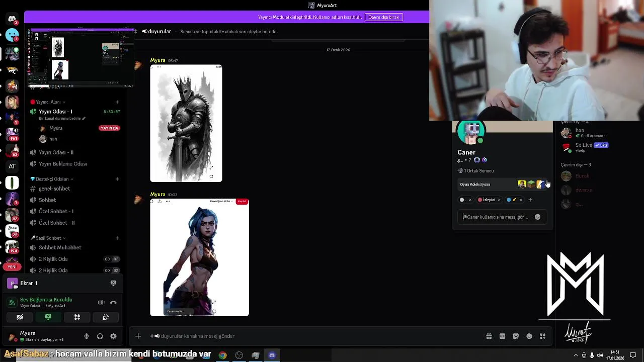Click Myura name in user panel

28,333
